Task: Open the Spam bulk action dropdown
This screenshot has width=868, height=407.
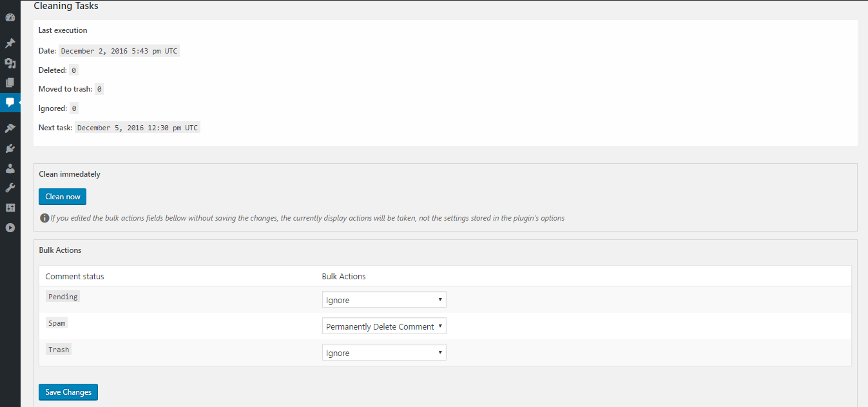Action: pos(384,326)
